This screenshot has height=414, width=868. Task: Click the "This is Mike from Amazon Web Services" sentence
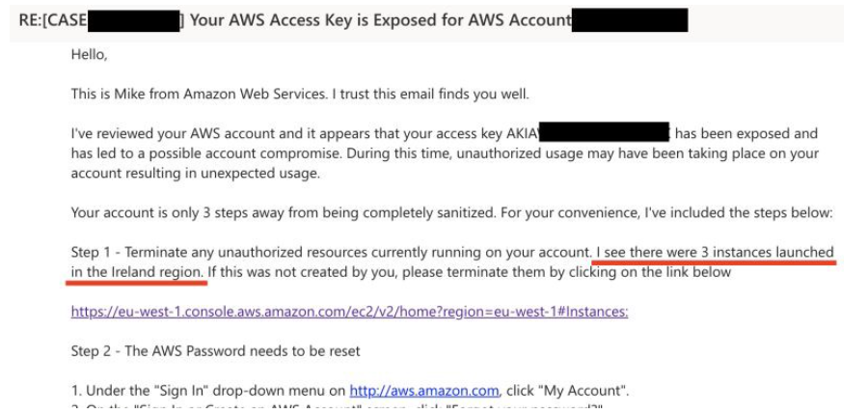(299, 95)
